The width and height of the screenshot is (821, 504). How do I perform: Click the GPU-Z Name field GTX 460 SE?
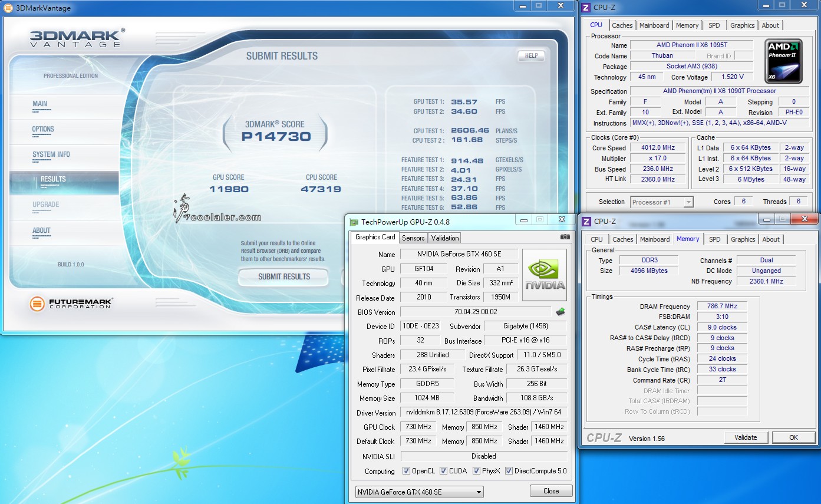pos(459,254)
